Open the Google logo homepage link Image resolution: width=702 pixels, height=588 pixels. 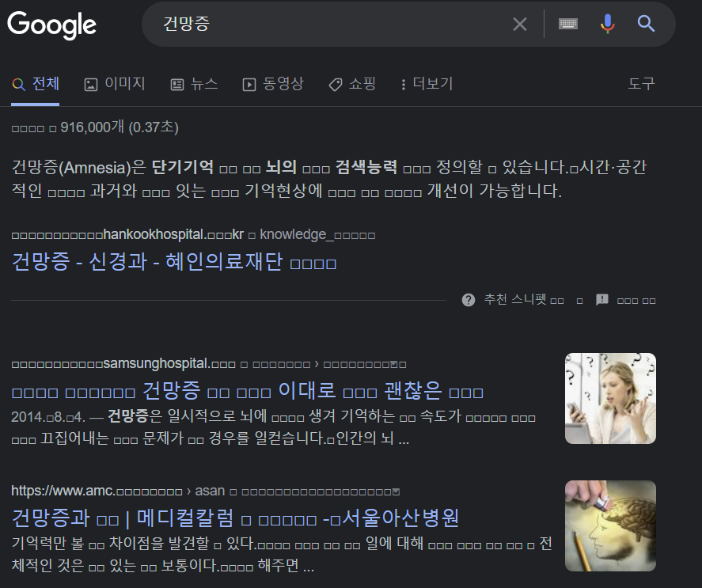(x=51, y=25)
